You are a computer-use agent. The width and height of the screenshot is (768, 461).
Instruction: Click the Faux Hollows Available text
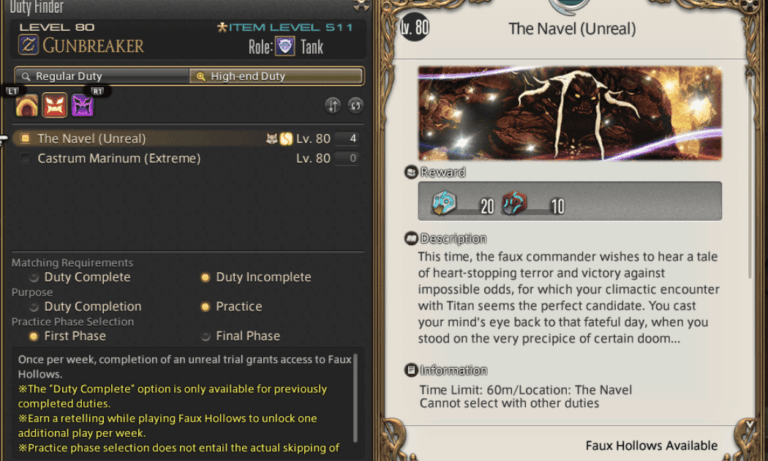[x=651, y=446]
